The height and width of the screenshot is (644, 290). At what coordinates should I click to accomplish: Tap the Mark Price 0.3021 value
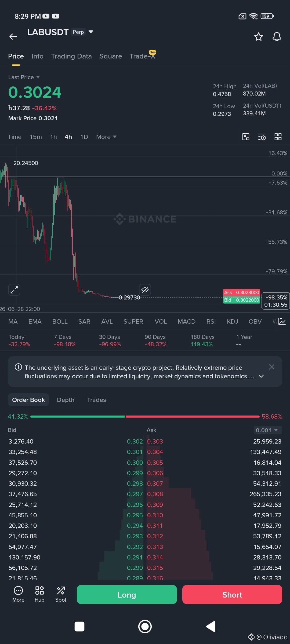pos(33,118)
